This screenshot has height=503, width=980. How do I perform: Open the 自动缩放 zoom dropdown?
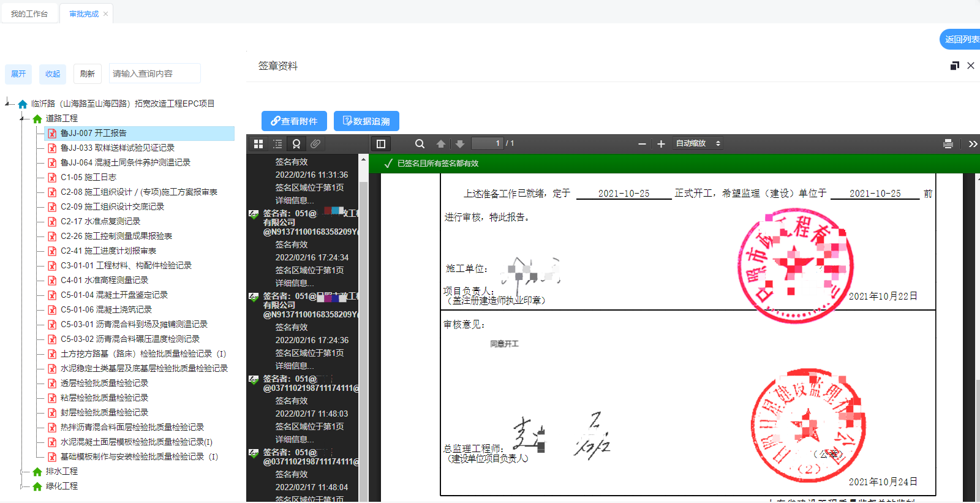(698, 143)
